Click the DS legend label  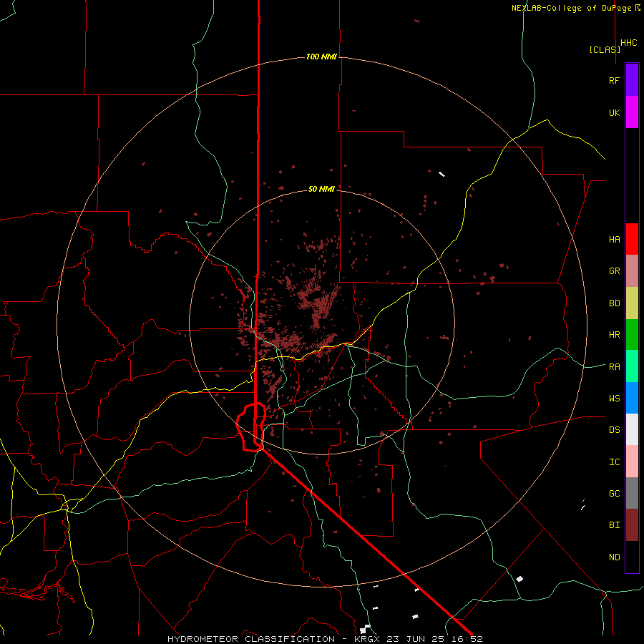[614, 429]
